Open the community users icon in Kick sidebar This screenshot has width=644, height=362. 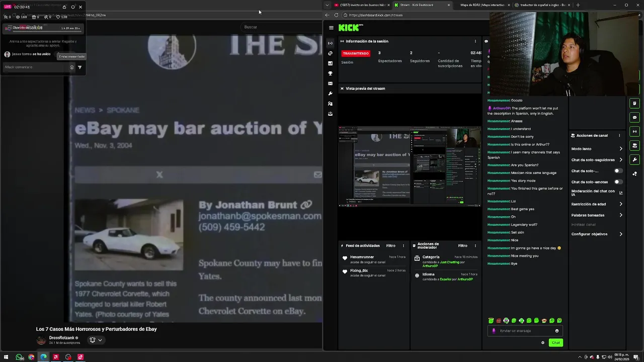coord(330,104)
